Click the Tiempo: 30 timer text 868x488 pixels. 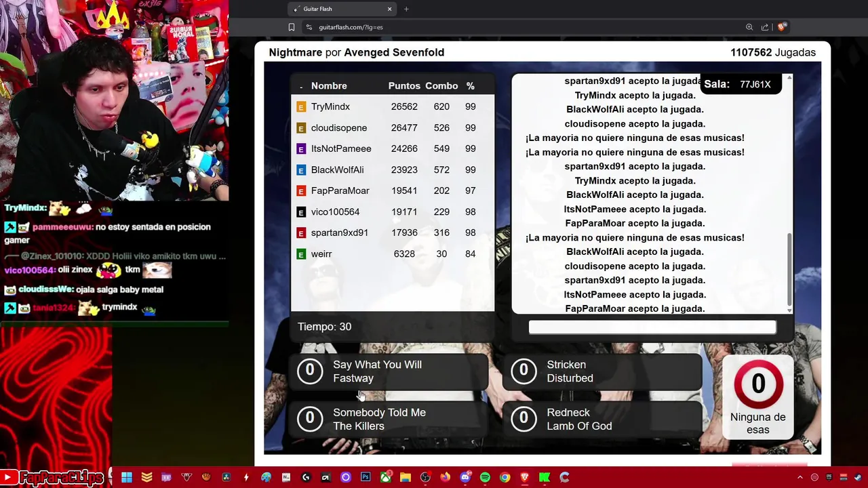tap(324, 327)
